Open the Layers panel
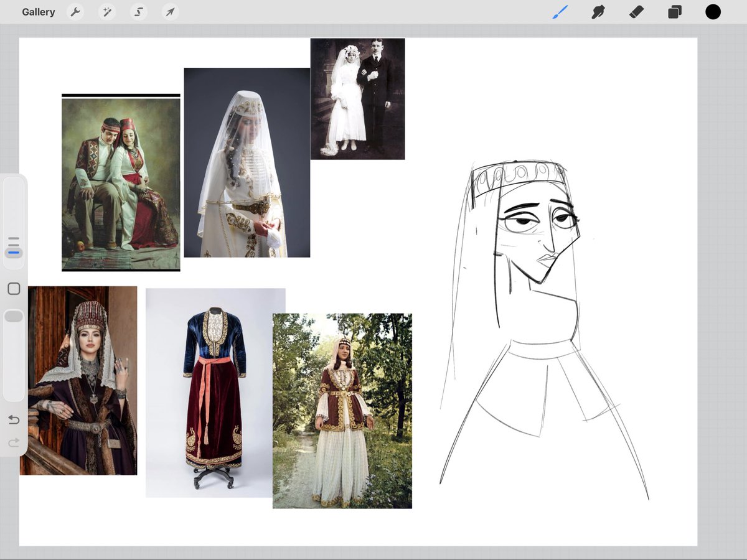 click(675, 12)
